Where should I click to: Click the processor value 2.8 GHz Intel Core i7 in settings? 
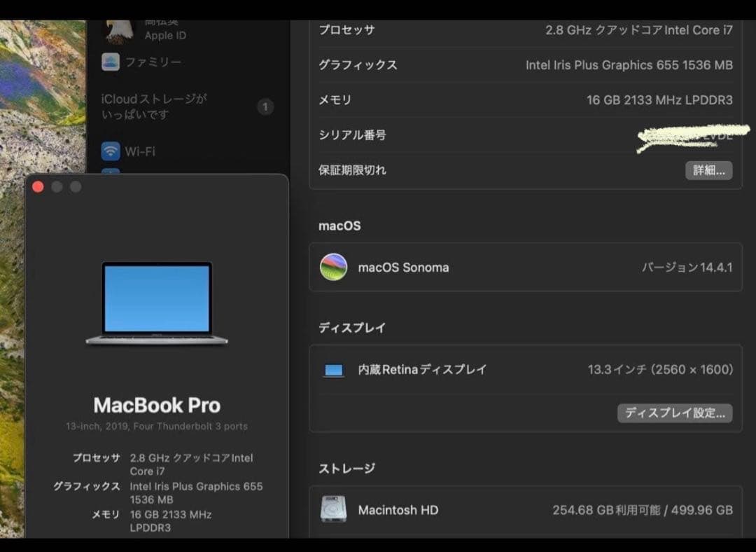click(639, 30)
